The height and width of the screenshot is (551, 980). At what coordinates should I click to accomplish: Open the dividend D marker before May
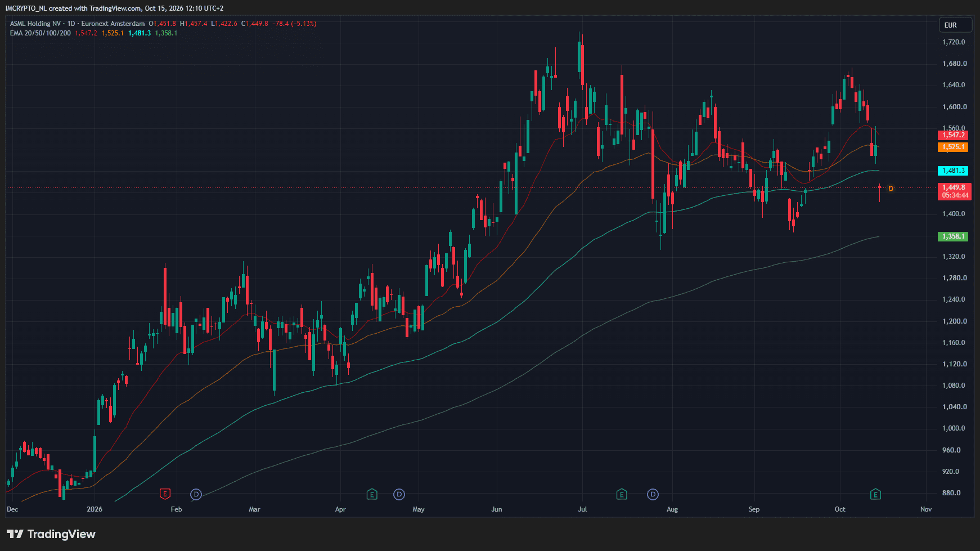(x=399, y=494)
